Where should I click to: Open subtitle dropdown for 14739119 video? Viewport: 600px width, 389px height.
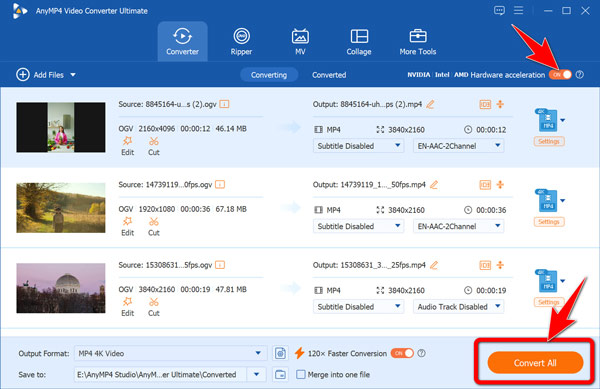359,226
